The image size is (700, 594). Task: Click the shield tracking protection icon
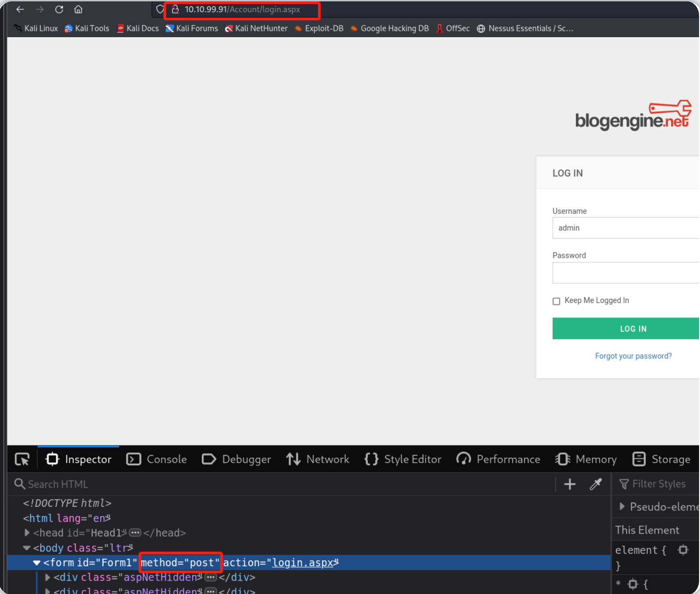coord(160,9)
